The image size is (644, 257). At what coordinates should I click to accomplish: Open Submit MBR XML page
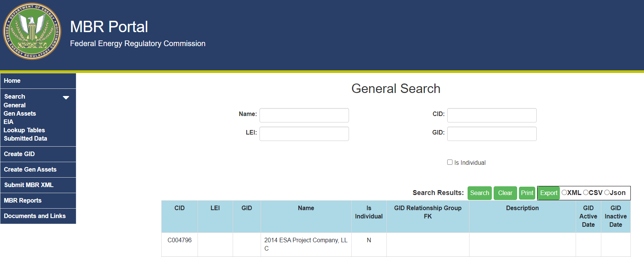[x=29, y=185]
